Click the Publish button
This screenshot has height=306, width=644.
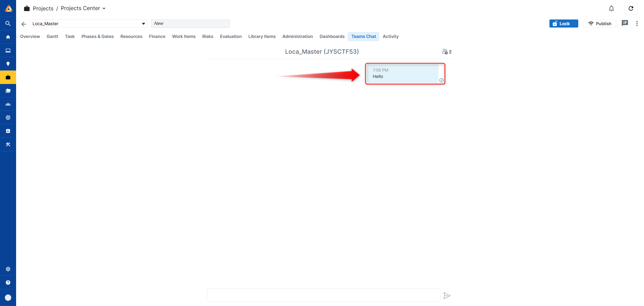coord(599,24)
